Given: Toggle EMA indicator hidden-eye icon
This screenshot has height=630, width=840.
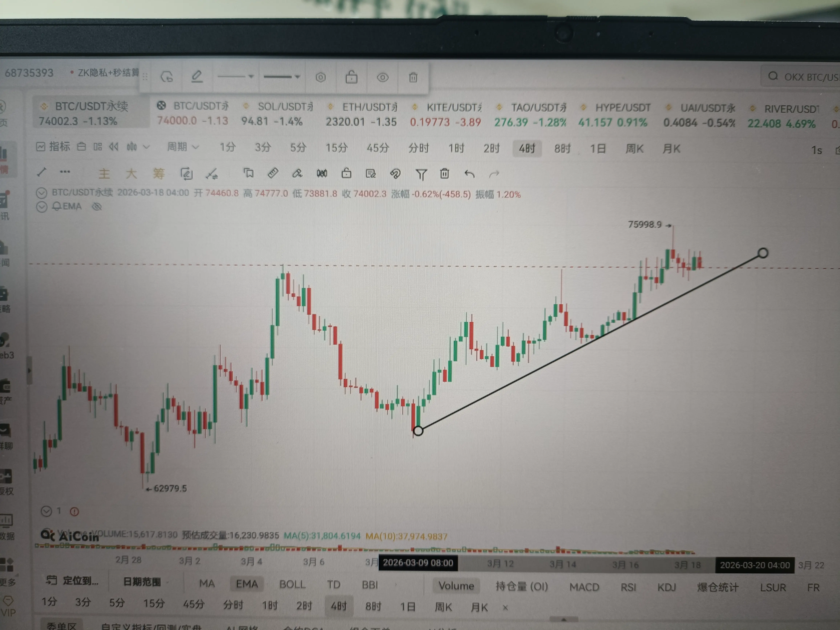Looking at the screenshot, I should [97, 207].
